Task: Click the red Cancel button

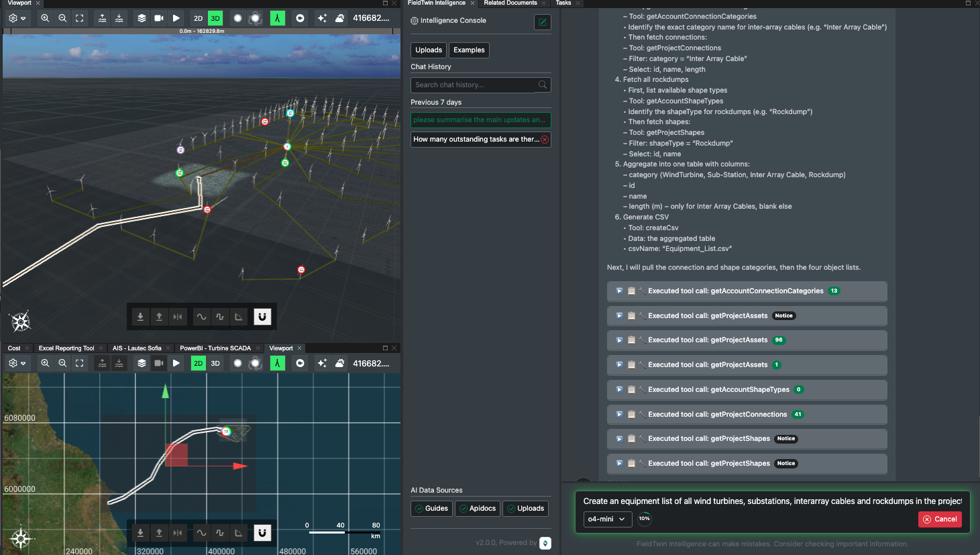Action: 940,519
